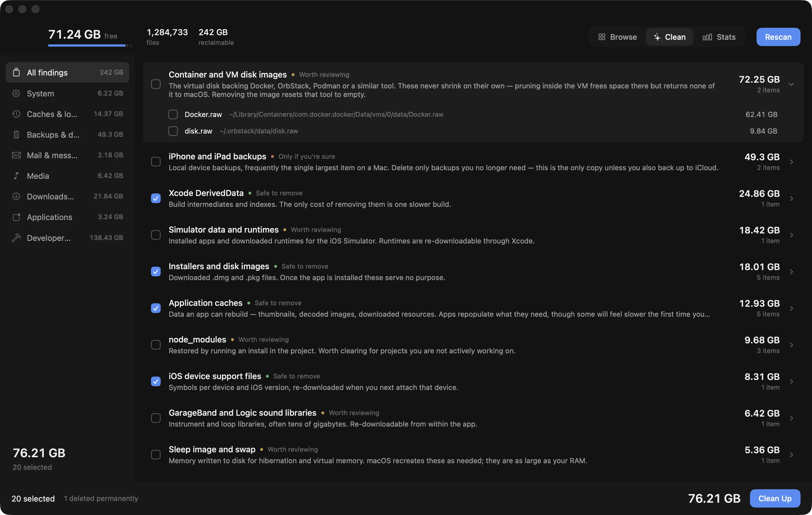Click the Downloads arrow icon

pyautogui.click(x=16, y=197)
